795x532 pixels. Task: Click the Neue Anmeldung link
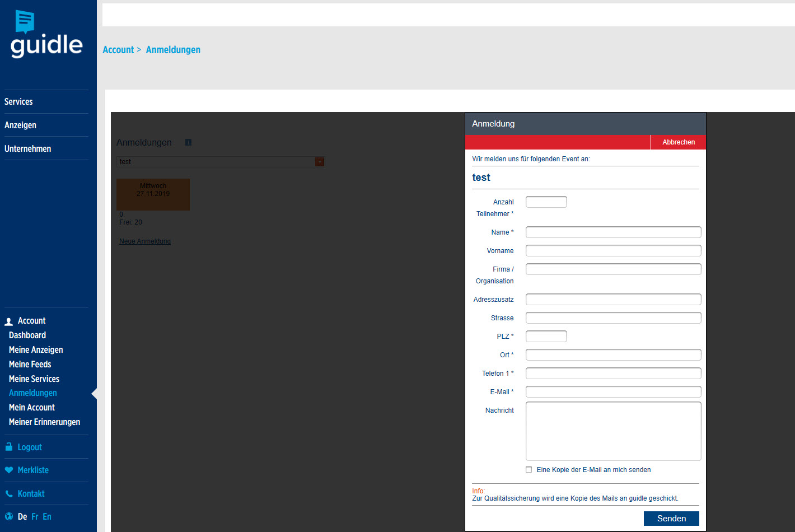click(145, 241)
